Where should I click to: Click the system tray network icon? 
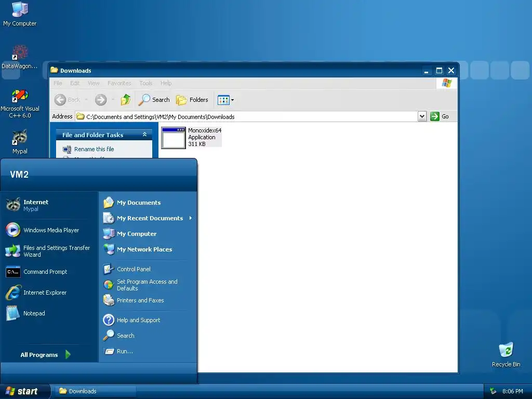pos(493,391)
